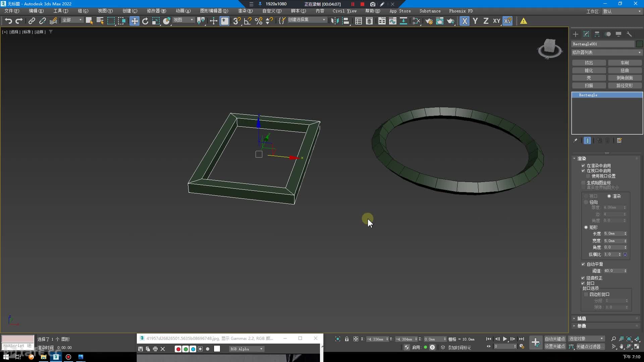
Task: Uncheck 在视口中启用 checkbox
Action: point(583,171)
